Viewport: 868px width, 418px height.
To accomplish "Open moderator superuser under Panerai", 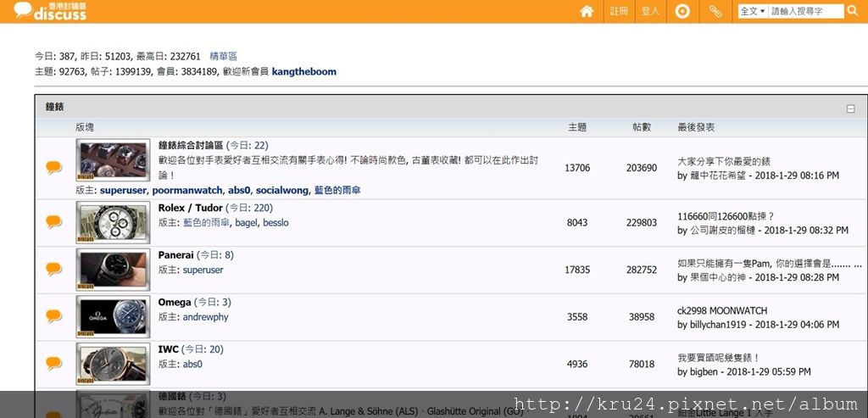I will (203, 270).
